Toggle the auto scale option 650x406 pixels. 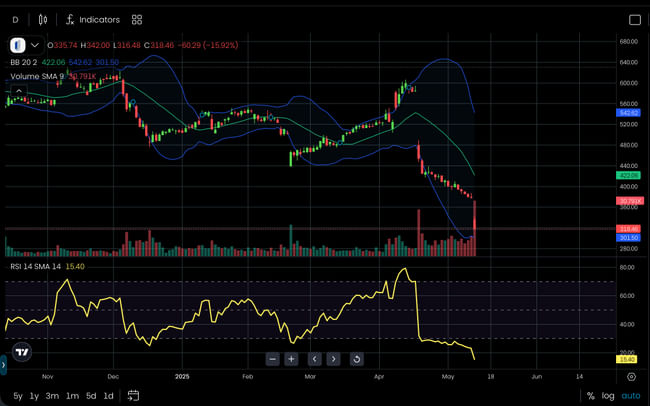(x=631, y=396)
